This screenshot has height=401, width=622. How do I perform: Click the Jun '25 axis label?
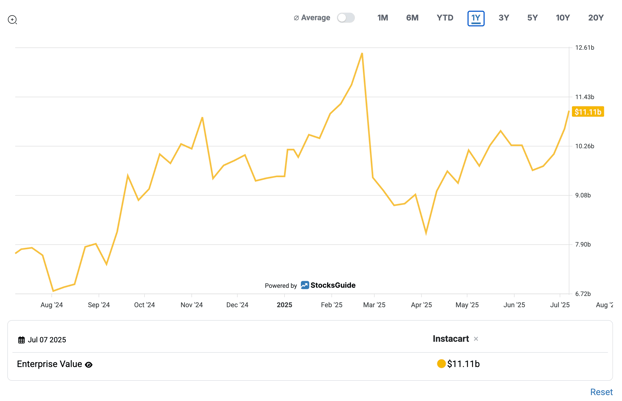point(514,305)
